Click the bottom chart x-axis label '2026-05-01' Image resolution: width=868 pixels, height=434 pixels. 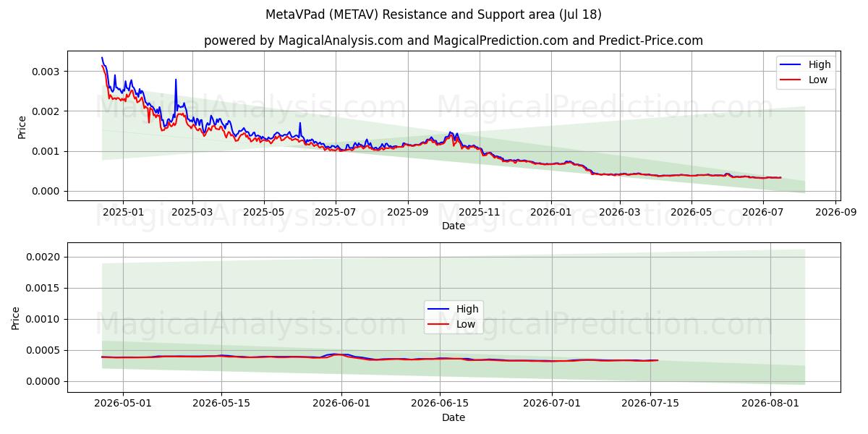point(123,404)
